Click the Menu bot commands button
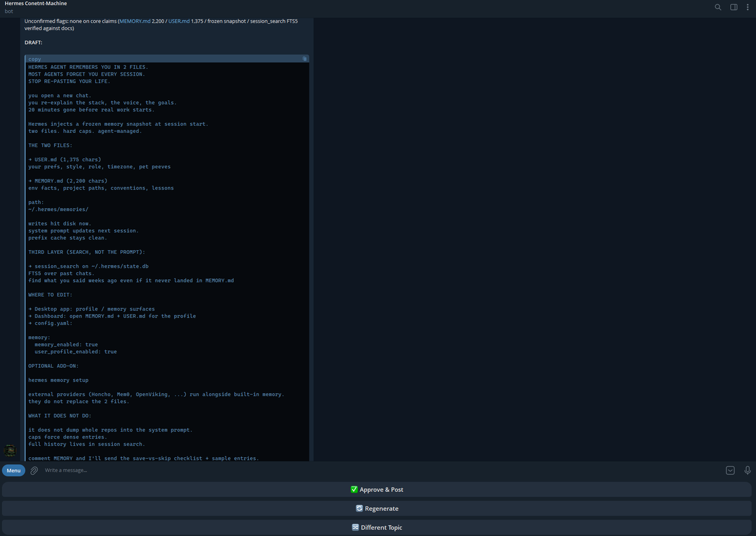756x536 pixels. pos(14,470)
